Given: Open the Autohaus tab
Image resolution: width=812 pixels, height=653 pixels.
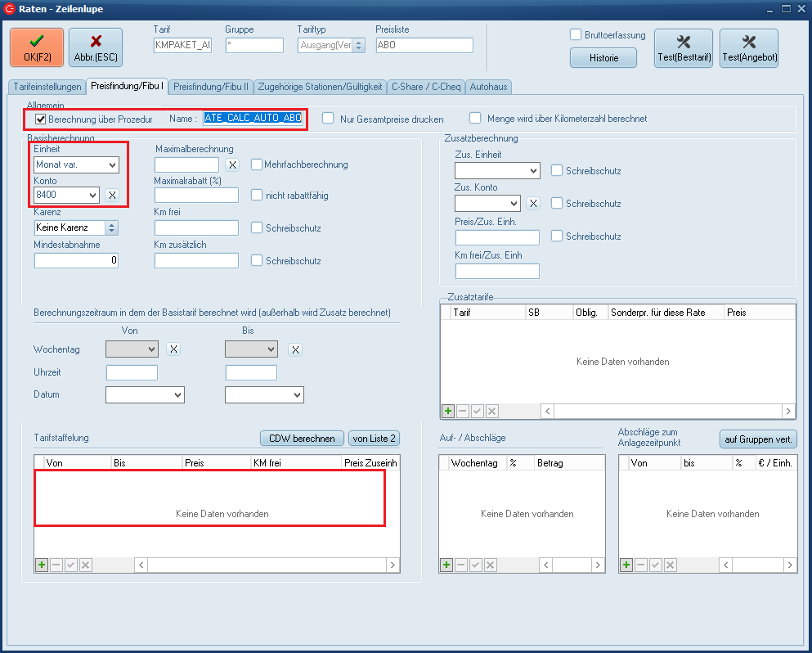Looking at the screenshot, I should click(489, 86).
